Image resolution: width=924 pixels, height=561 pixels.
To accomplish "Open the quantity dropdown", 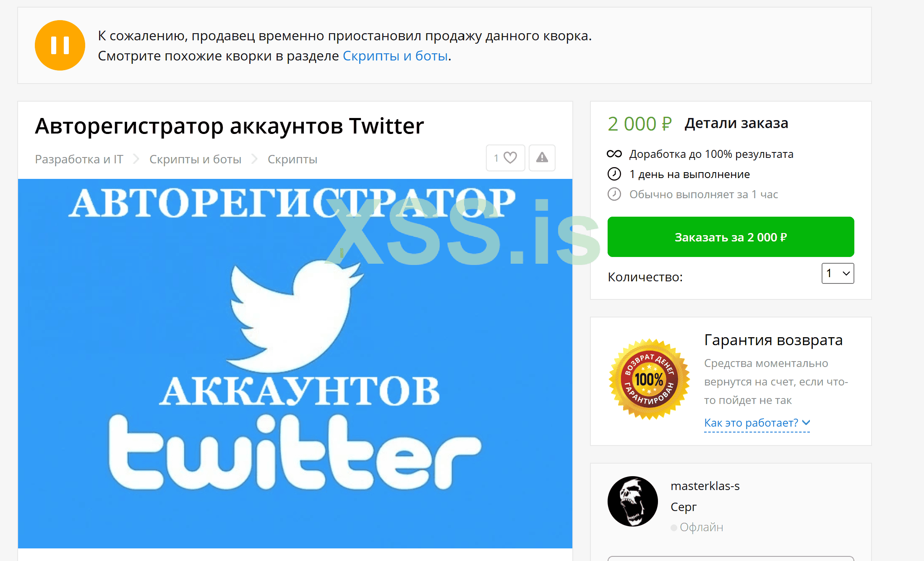I will 838,273.
